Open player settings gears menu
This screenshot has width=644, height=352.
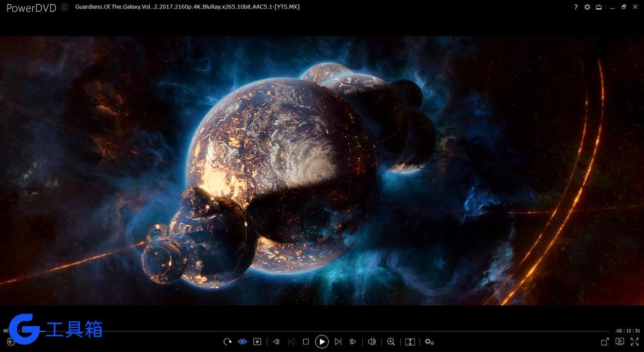coord(429,342)
